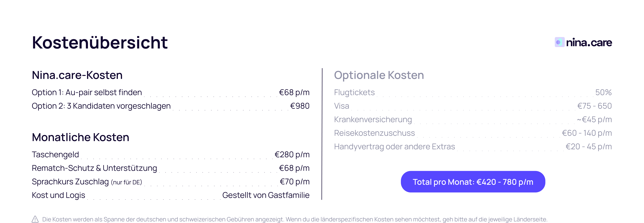Image resolution: width=644 pixels, height=223 pixels.
Task: Click the nina.care brand name text
Action: [x=589, y=42]
